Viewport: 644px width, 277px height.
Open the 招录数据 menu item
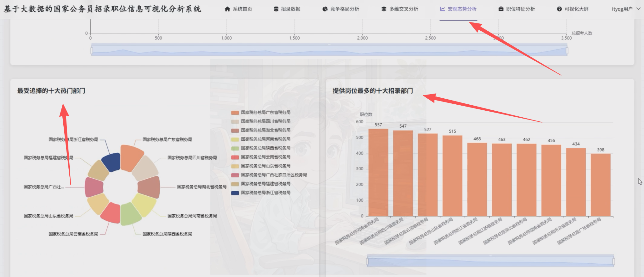(x=287, y=9)
